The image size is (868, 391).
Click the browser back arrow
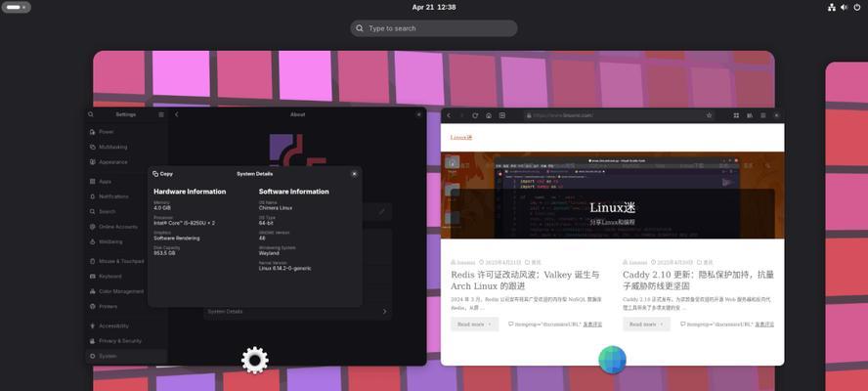449,115
